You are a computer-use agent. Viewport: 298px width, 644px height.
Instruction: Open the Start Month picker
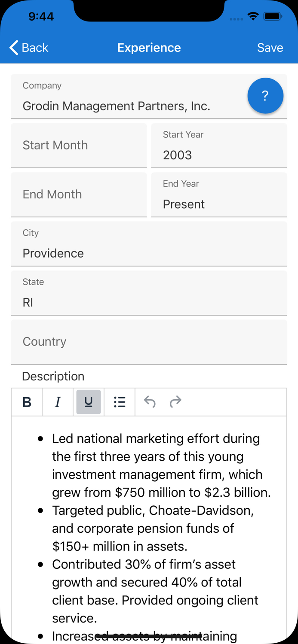tap(79, 146)
